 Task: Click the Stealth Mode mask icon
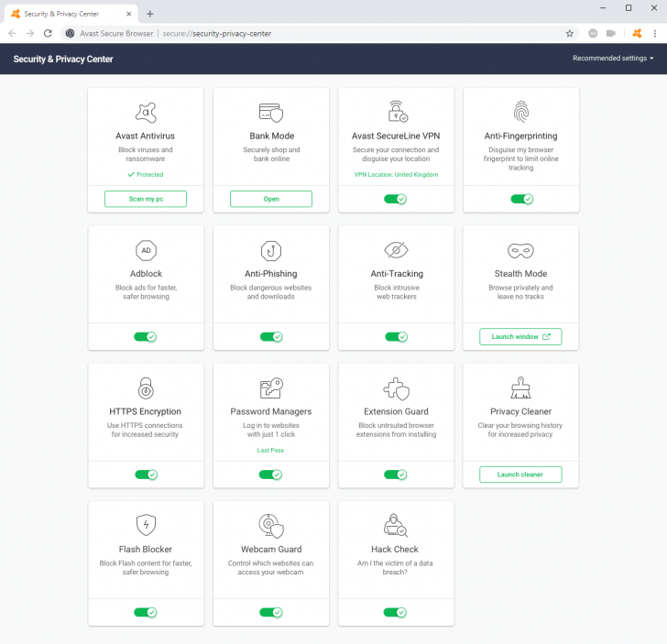(x=520, y=250)
